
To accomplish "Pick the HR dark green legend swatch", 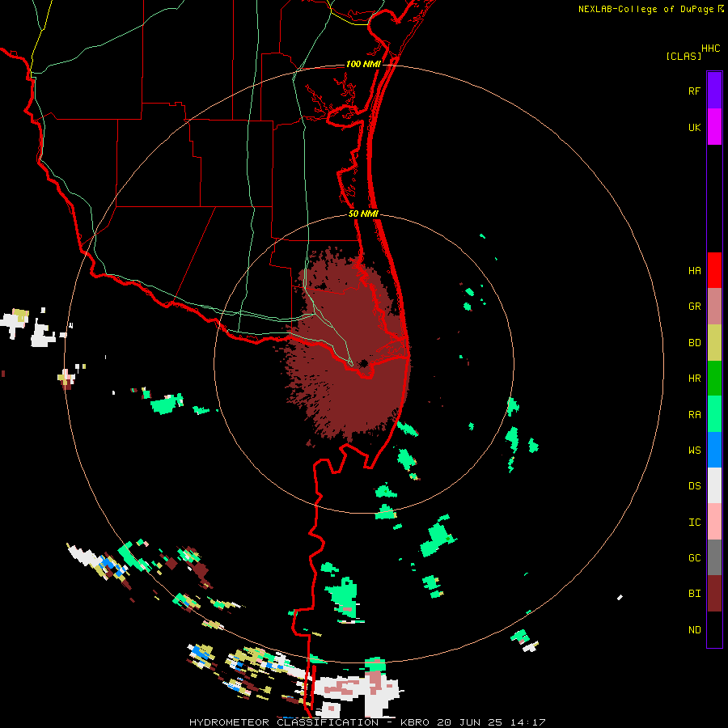I will tap(714, 378).
